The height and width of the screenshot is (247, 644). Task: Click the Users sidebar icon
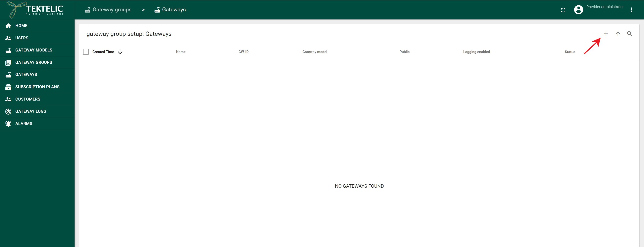(x=8, y=38)
